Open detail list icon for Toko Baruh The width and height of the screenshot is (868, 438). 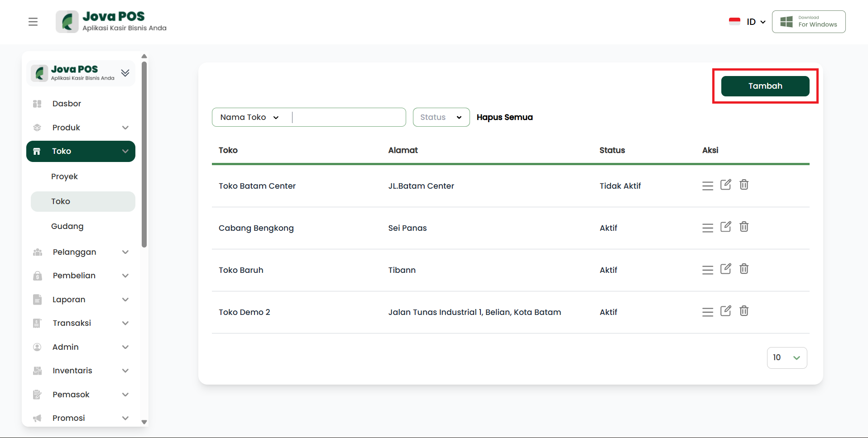[707, 270]
